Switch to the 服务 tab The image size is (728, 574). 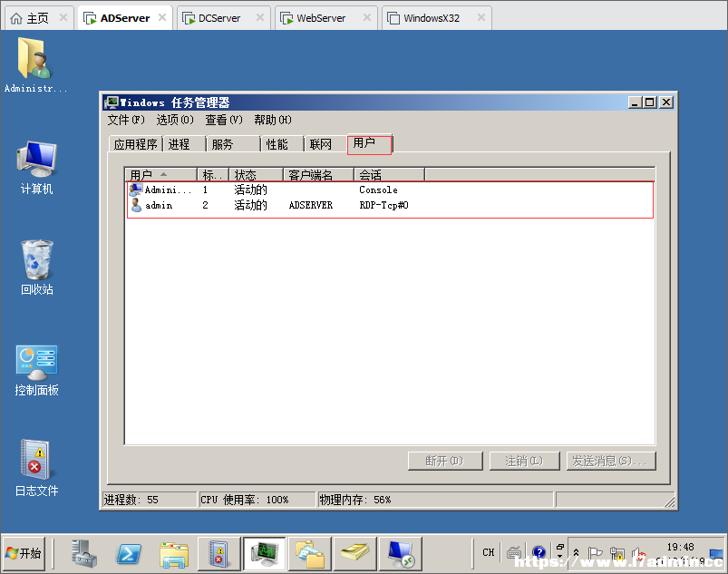click(233, 144)
